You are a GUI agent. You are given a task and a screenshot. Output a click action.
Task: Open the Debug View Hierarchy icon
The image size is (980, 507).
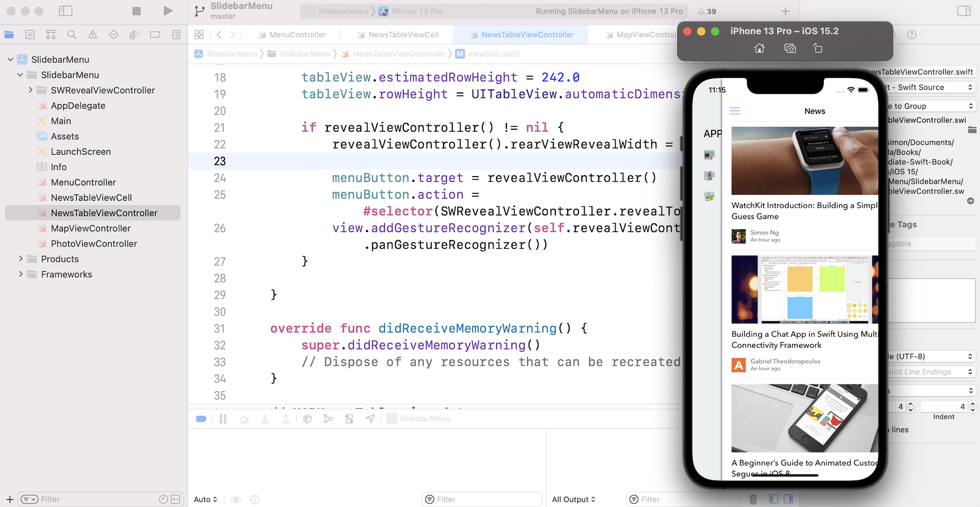(307, 419)
